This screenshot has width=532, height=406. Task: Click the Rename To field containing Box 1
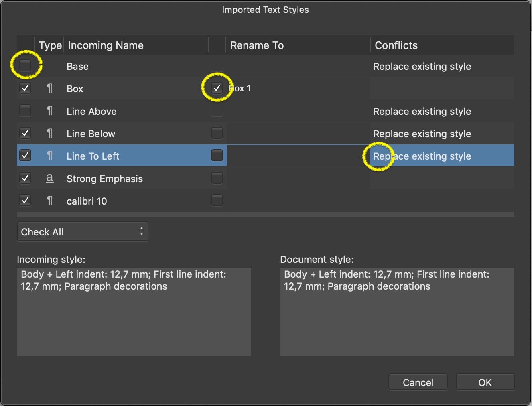click(x=298, y=88)
